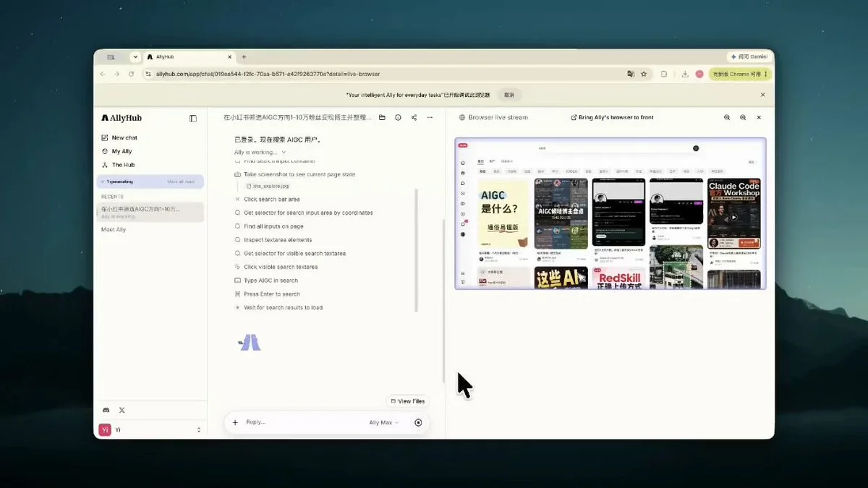Open the Chrome profile avatar

[x=699, y=74]
